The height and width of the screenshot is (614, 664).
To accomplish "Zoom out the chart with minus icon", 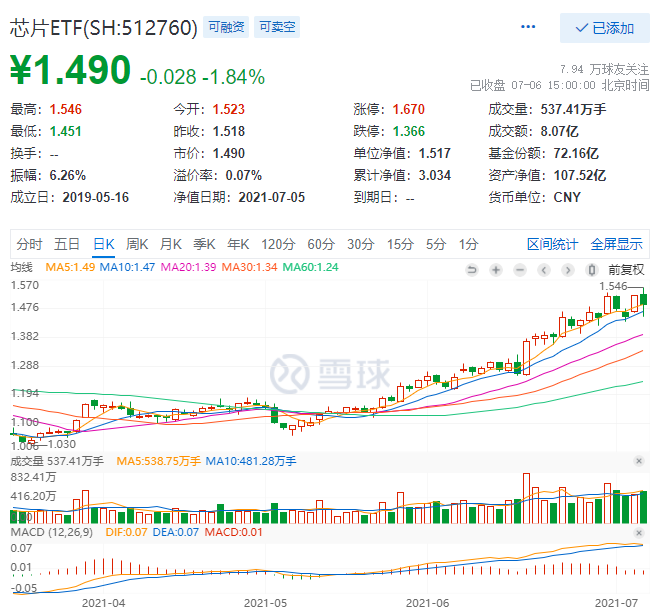I will tap(520, 270).
